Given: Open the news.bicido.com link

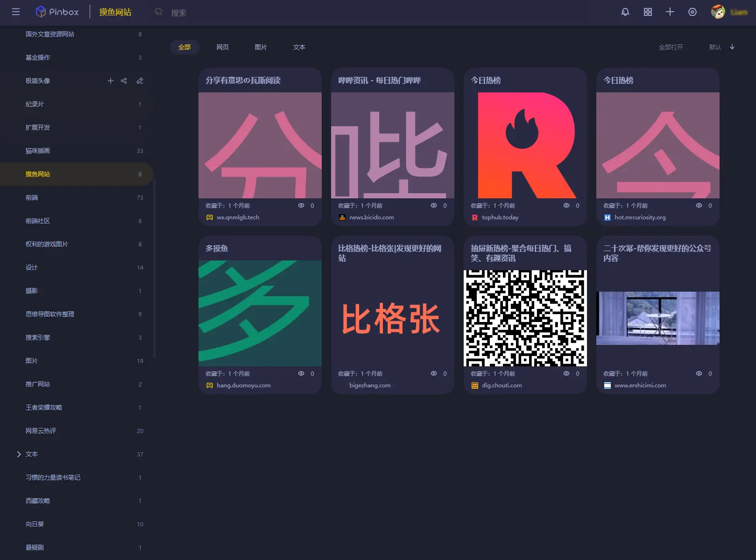Looking at the screenshot, I should [x=372, y=217].
